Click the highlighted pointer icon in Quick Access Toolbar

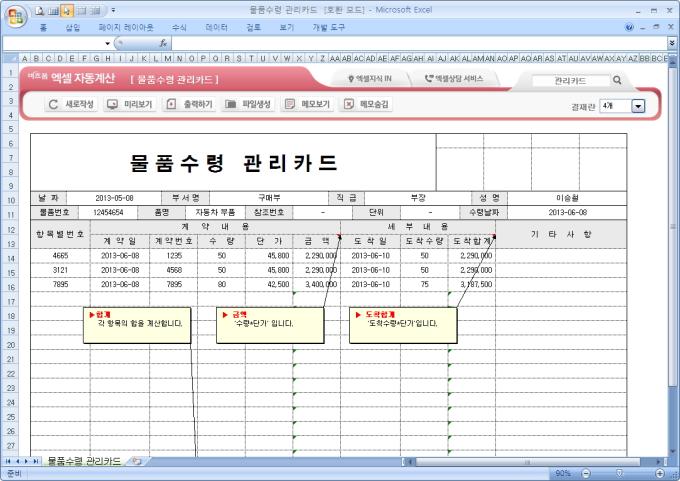pos(66,10)
